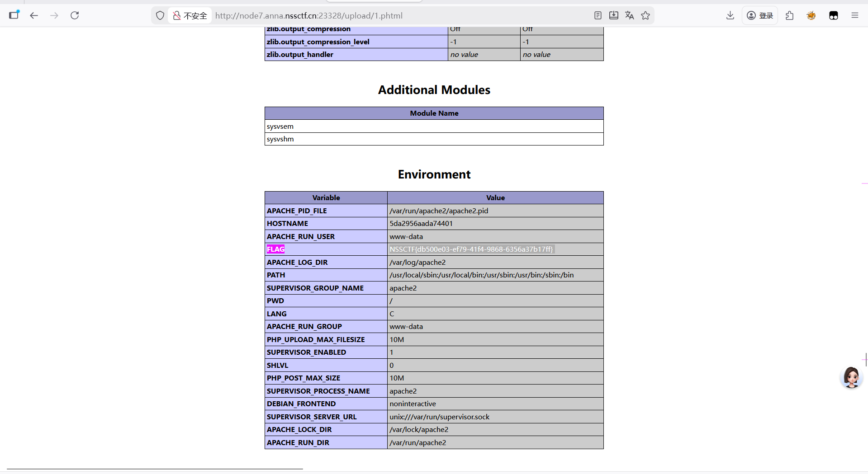Click the translate page icon
The image size is (868, 474).
(629, 15)
